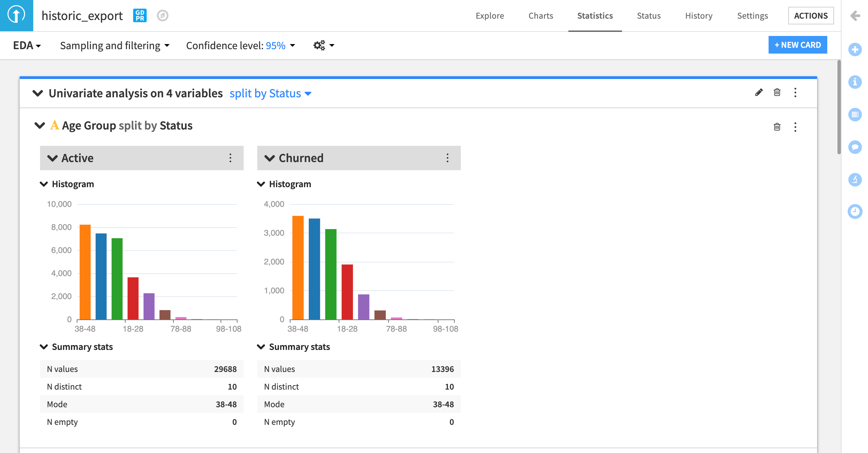868x453 pixels.
Task: Switch to the Explore tab
Action: [x=490, y=16]
